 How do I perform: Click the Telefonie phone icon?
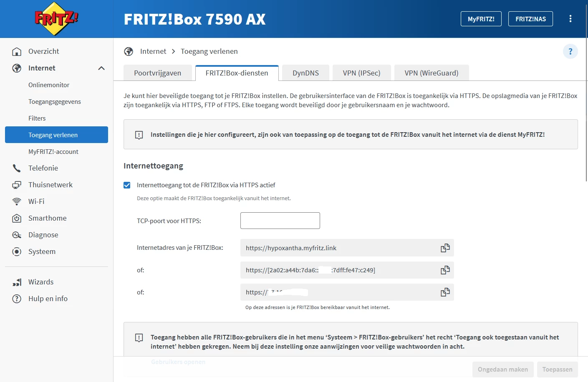(x=17, y=168)
